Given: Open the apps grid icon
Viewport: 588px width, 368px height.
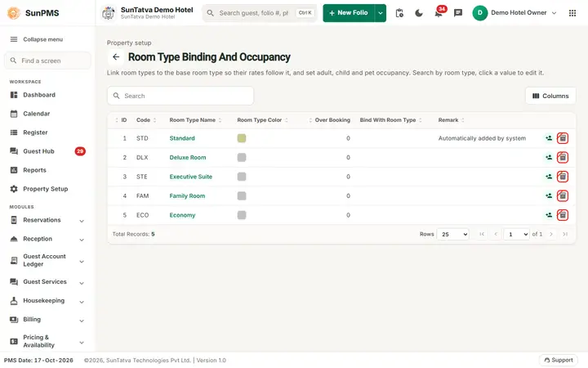Looking at the screenshot, I should tap(572, 13).
